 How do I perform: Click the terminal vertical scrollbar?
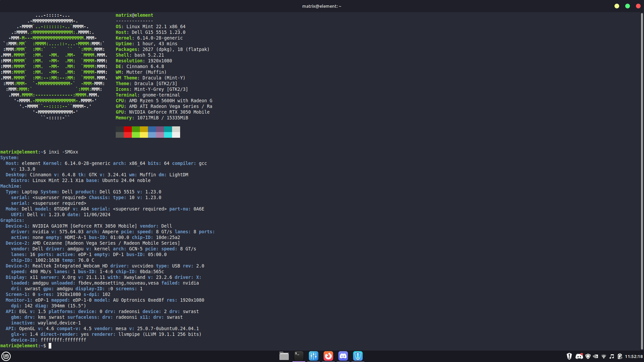click(642, 181)
